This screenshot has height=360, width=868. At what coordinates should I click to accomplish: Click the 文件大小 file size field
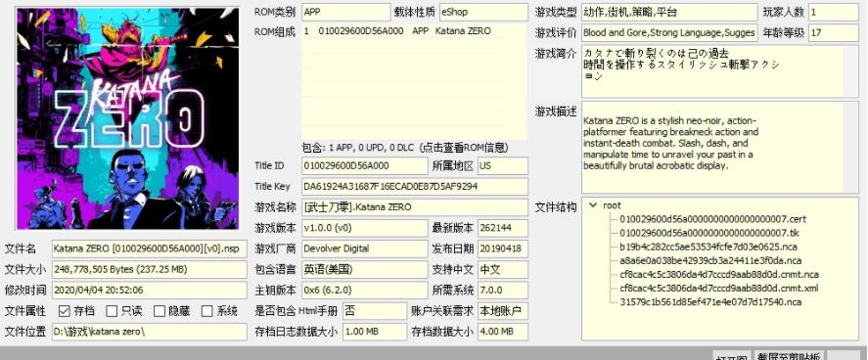click(150, 269)
